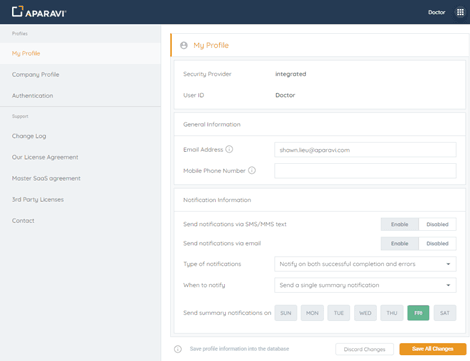Screen dimensions: 470x361
Task: Toggle THU summary notification day
Action: pyautogui.click(x=392, y=313)
